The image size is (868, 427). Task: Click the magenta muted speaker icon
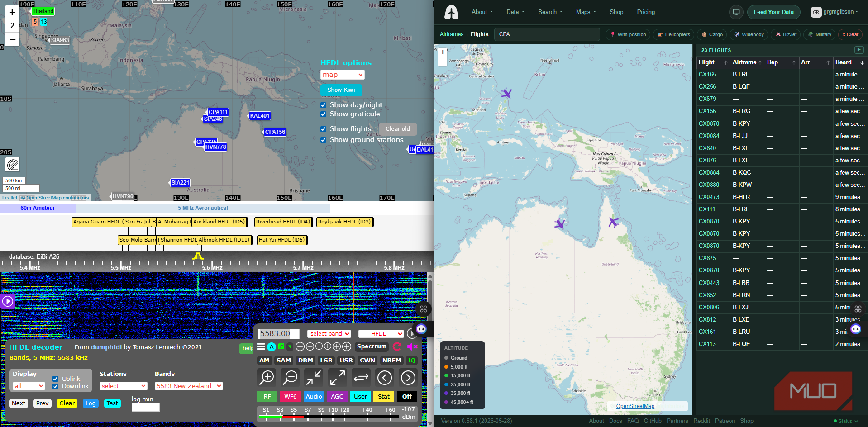[x=412, y=347]
